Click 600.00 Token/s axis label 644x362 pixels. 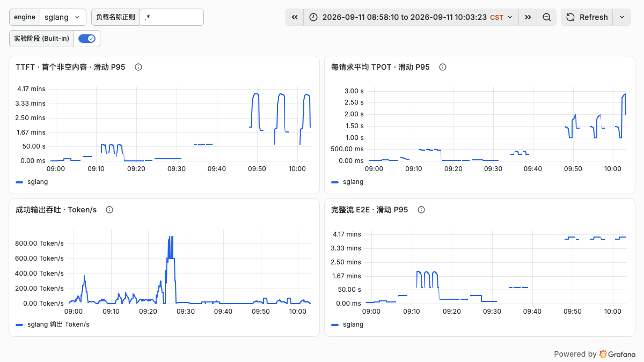(x=40, y=258)
